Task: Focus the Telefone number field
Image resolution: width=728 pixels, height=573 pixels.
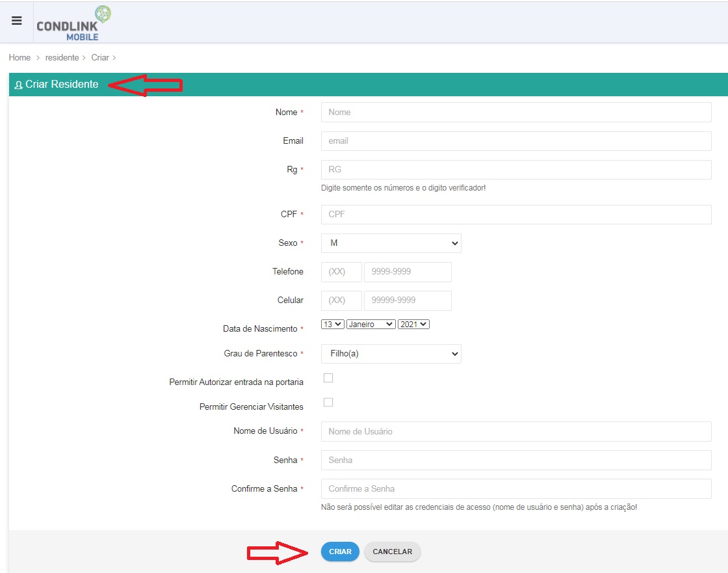Action: (408, 272)
